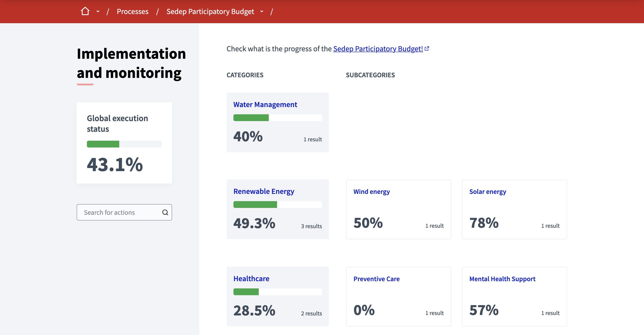Open the Water Management category

265,105
